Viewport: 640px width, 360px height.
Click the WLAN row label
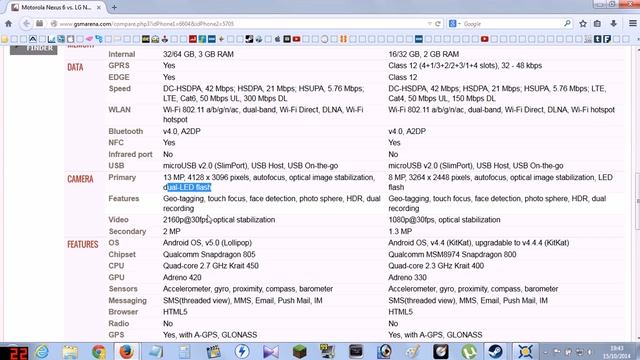tap(119, 110)
